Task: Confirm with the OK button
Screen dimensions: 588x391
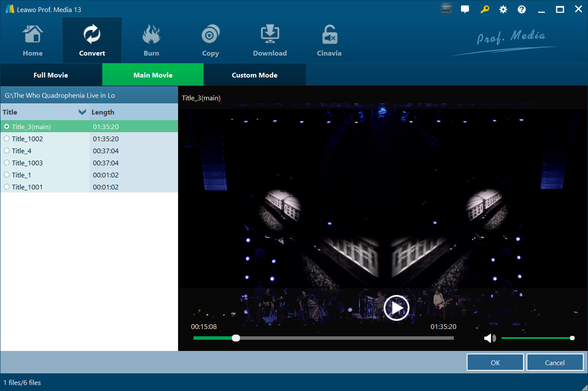Action: (495, 363)
